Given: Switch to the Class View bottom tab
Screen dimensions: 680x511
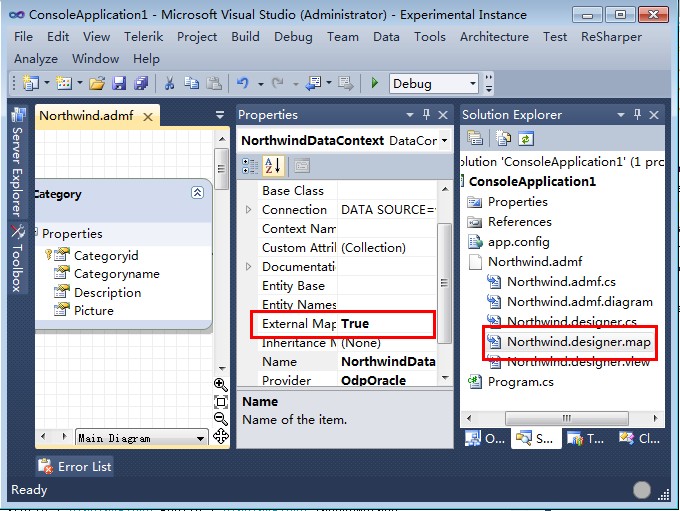Looking at the screenshot, I should pyautogui.click(x=639, y=439).
